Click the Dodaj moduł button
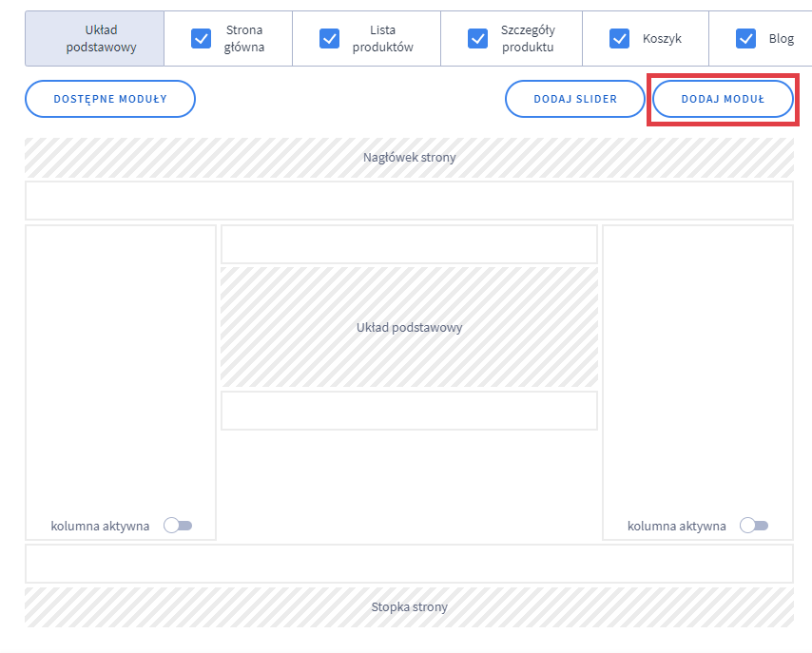This screenshot has height=653, width=812. point(723,99)
